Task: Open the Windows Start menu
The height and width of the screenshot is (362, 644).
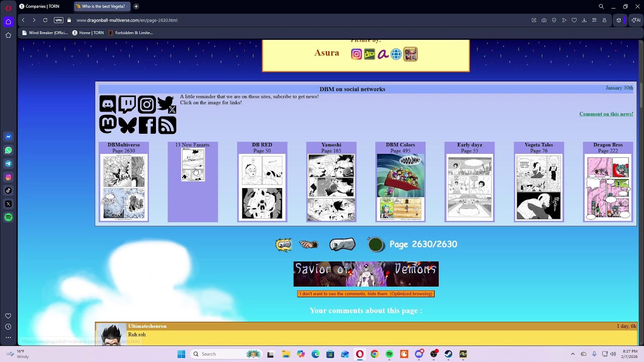Action: point(181,354)
